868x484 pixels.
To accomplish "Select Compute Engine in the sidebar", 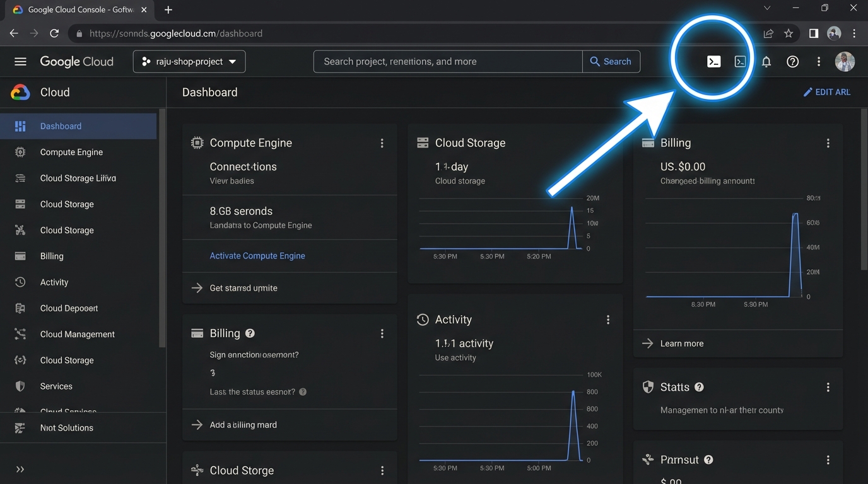I will coord(71,152).
